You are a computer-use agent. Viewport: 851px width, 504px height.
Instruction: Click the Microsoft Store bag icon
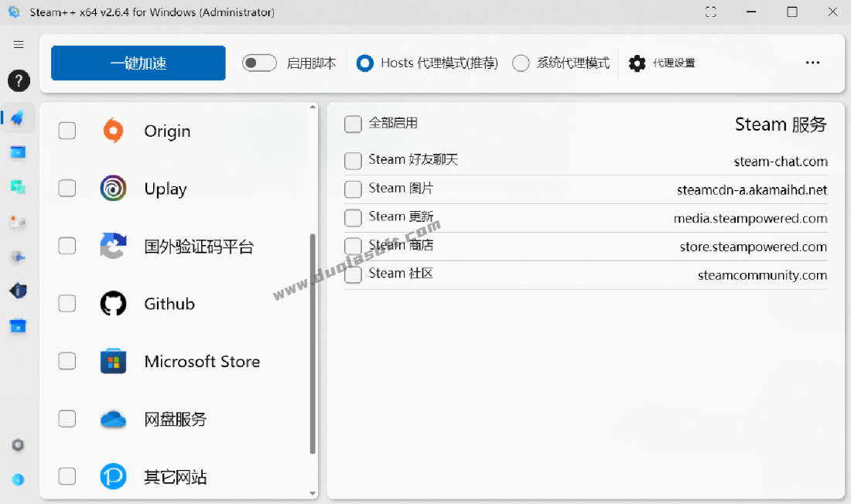(x=113, y=361)
